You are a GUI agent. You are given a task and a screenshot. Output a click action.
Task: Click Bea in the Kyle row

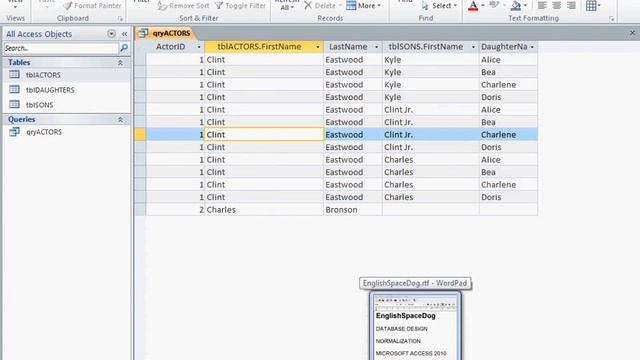508,72
